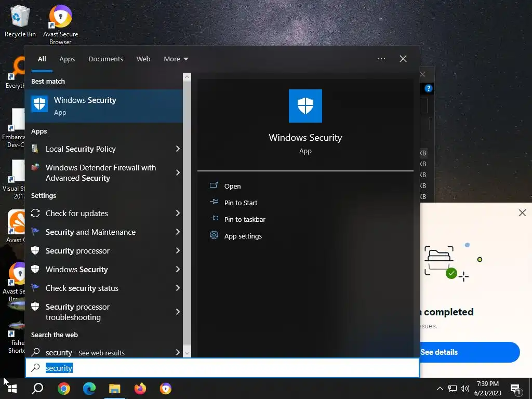The height and width of the screenshot is (399, 532).
Task: Click the results scrollbar up arrow
Action: (187, 77)
